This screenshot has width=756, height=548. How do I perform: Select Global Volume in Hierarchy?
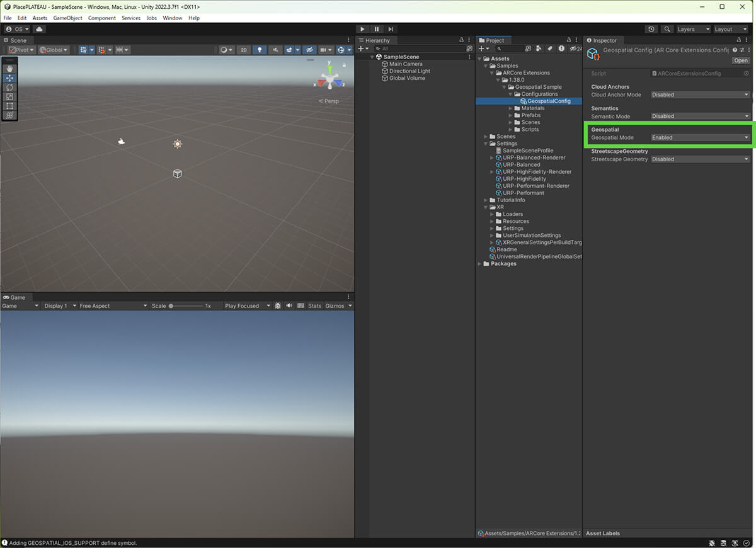[407, 78]
